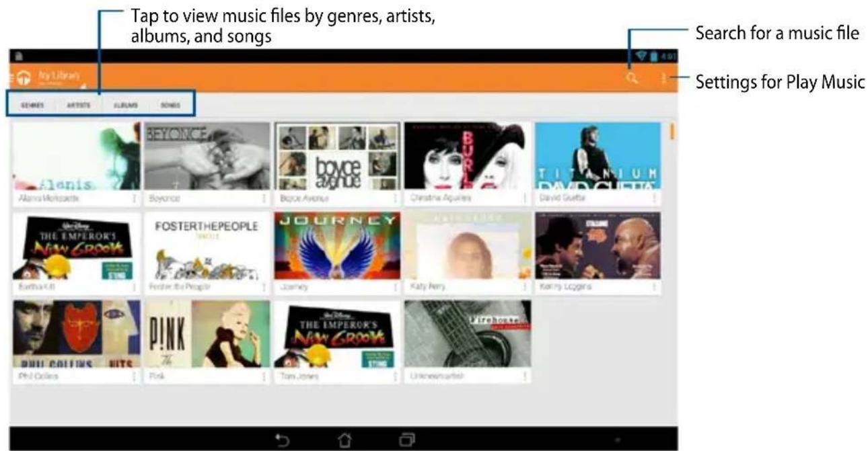This screenshot has height=451, width=868.
Task: Switch to the Albums tab
Action: 126,106
